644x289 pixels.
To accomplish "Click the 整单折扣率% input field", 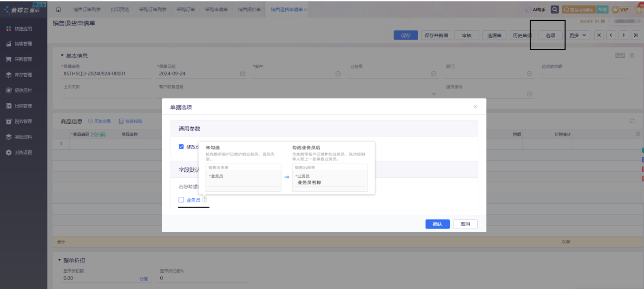I will click(203, 278).
